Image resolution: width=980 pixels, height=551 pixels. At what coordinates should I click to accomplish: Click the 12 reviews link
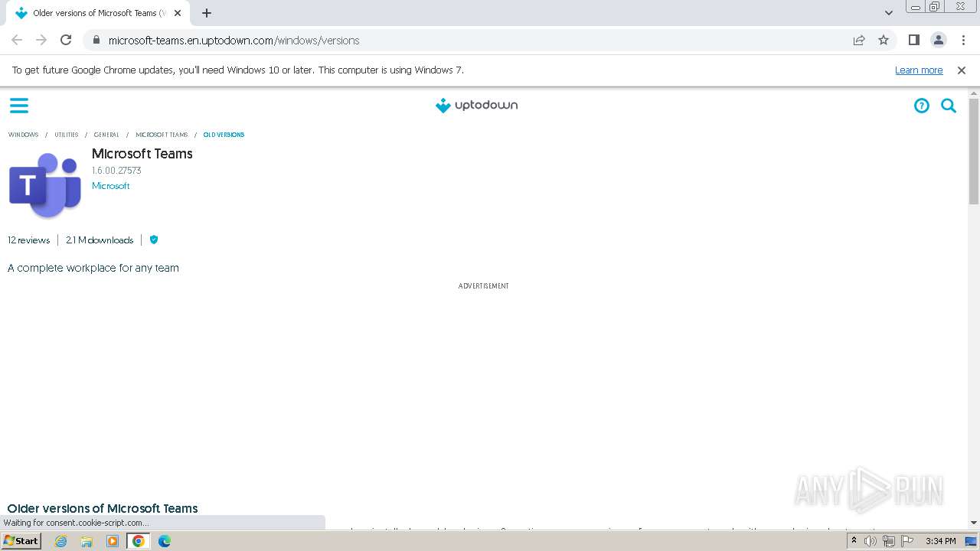29,240
